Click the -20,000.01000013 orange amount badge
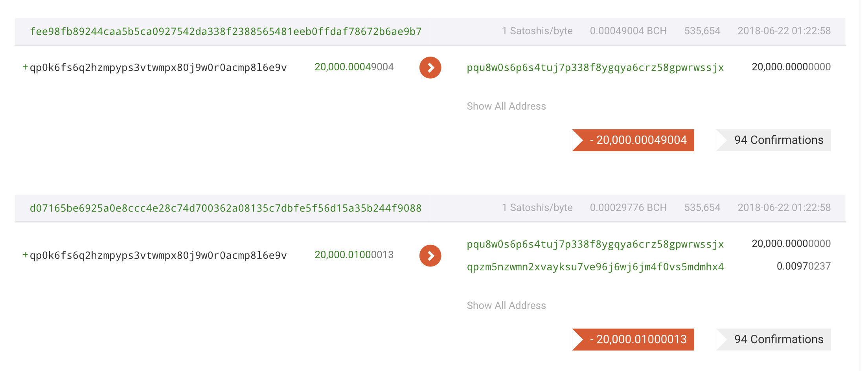Screen dimensions: 868x371 click(633, 339)
